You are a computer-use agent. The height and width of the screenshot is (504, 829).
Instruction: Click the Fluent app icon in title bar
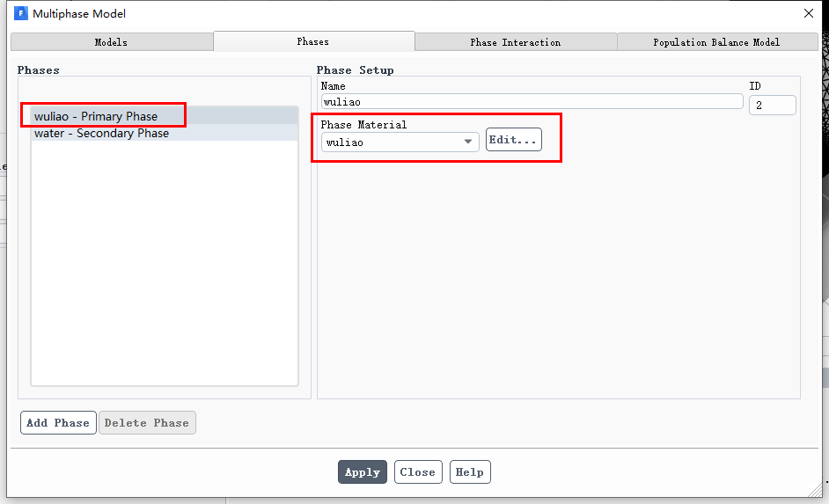[x=20, y=13]
